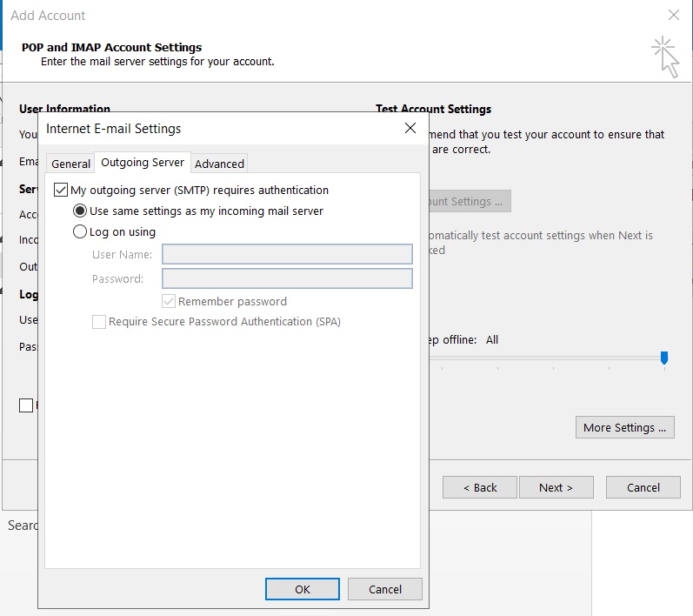Viewport: 693px width, 616px height.
Task: Uncheck SMTP requires authentication checkbox
Action: point(61,190)
